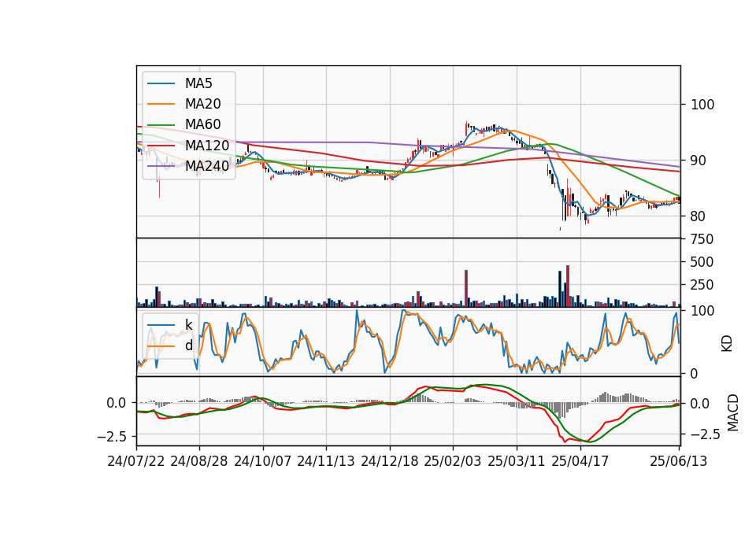This screenshot has height=543, width=756.
Task: Click the MA120 legend label
Action: tap(207, 145)
